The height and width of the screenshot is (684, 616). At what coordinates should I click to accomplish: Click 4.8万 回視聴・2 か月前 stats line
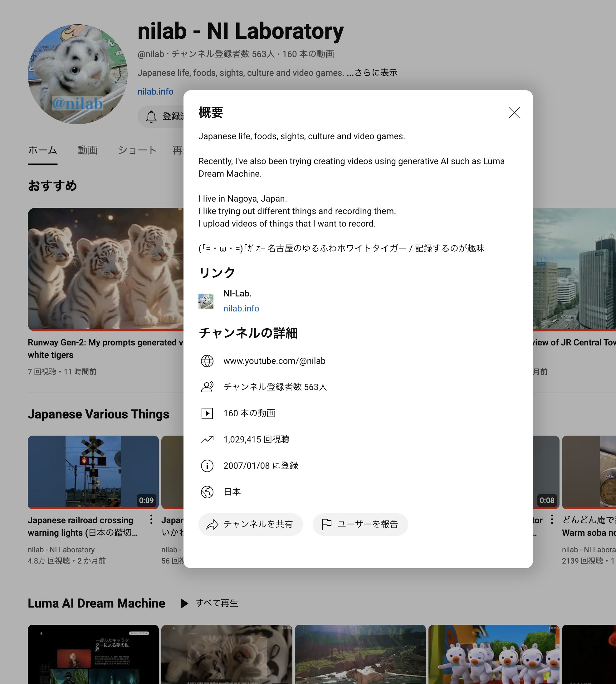click(67, 561)
